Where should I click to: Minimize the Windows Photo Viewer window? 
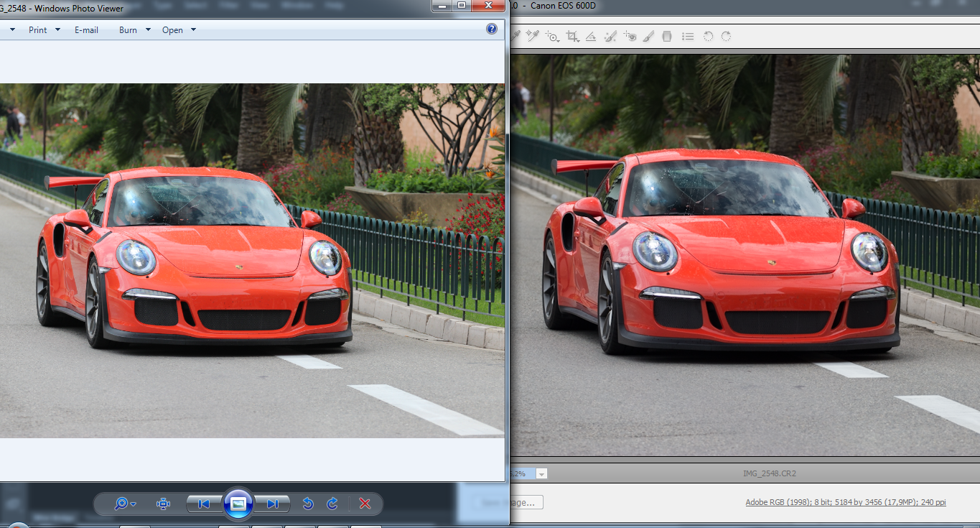pos(442,6)
